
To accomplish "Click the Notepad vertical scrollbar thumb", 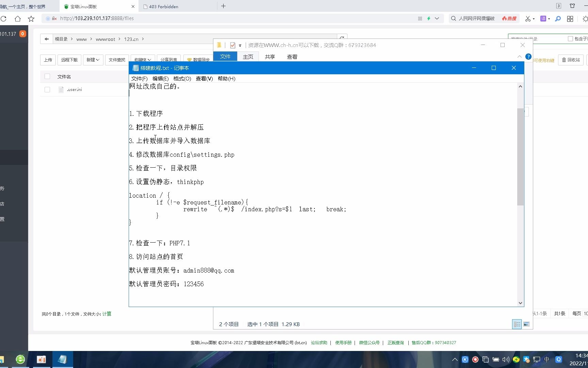I will point(520,157).
